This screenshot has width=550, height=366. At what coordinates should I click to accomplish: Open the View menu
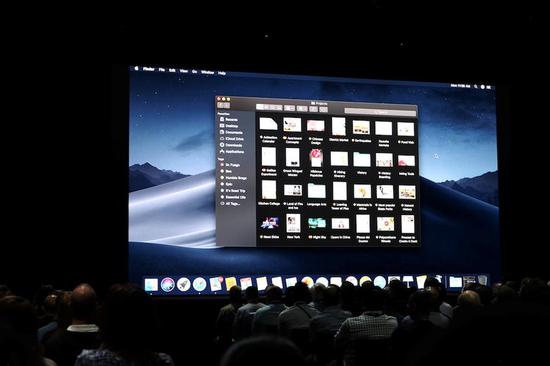pos(184,71)
